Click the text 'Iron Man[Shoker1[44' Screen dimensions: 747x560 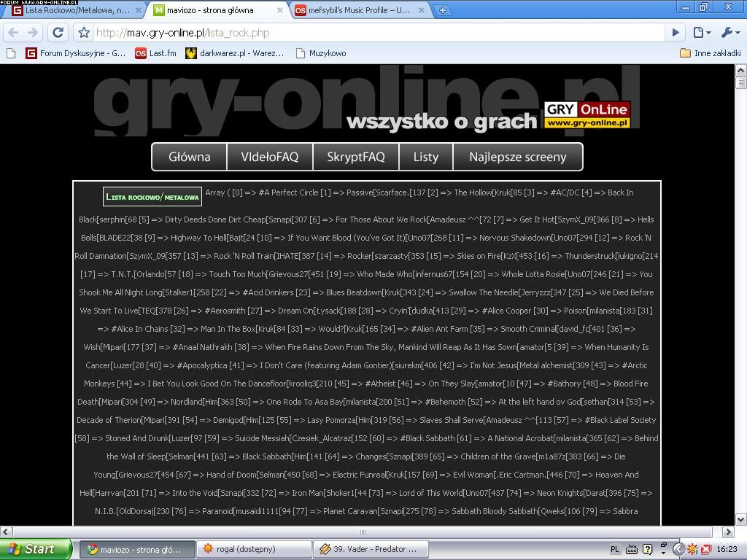(329, 493)
